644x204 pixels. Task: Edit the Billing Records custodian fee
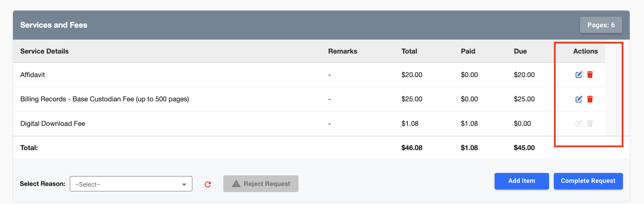click(579, 99)
